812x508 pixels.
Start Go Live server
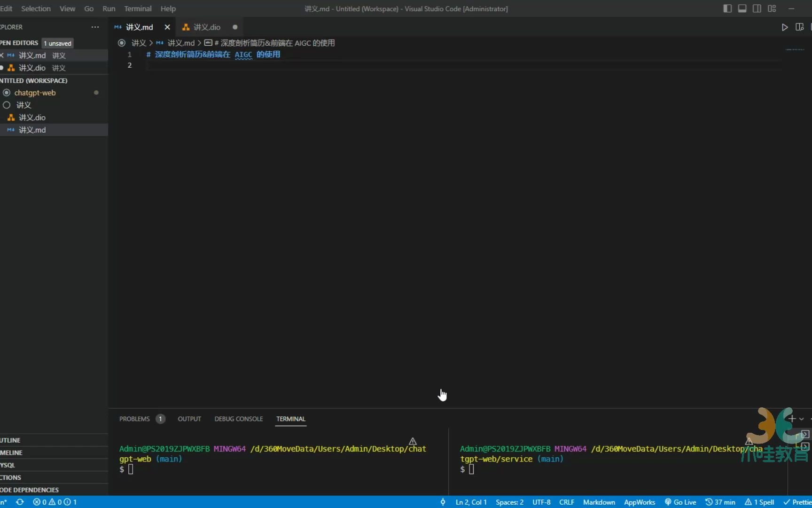click(x=680, y=502)
